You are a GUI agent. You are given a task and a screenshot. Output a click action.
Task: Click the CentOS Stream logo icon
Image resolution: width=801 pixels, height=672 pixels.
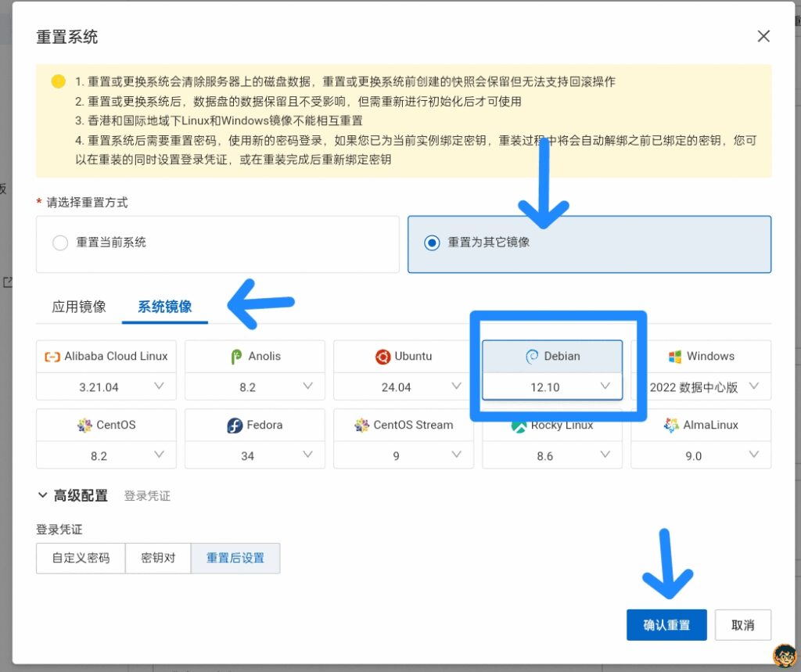tap(361, 425)
